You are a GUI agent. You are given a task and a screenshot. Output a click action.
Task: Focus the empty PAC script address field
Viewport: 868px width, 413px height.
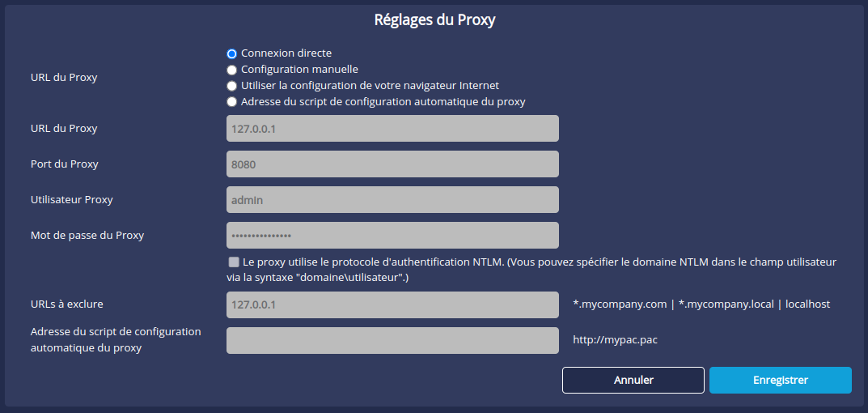click(392, 340)
